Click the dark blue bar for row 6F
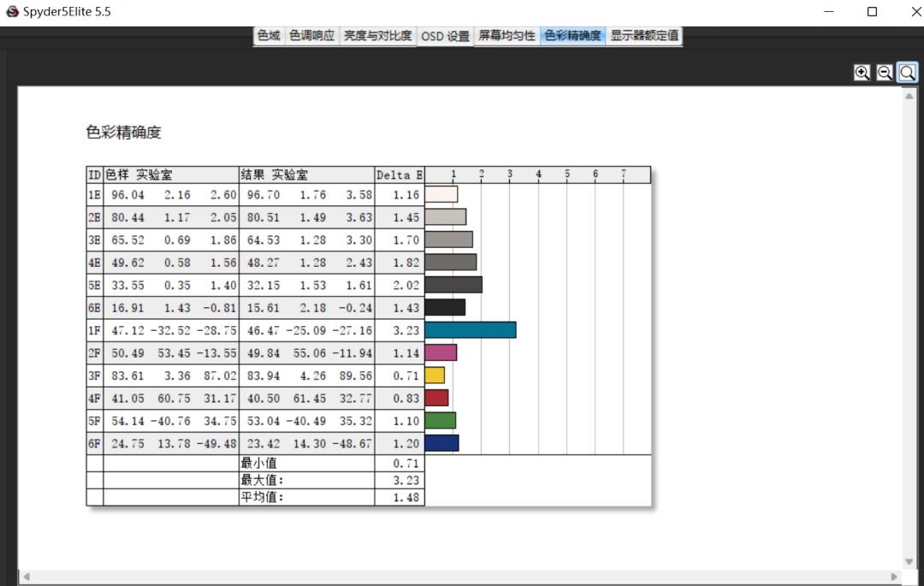 click(x=441, y=443)
